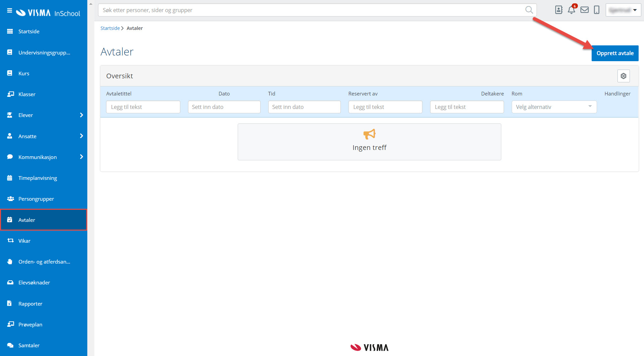Click the search magnifier icon
The height and width of the screenshot is (356, 644).
[x=529, y=10]
